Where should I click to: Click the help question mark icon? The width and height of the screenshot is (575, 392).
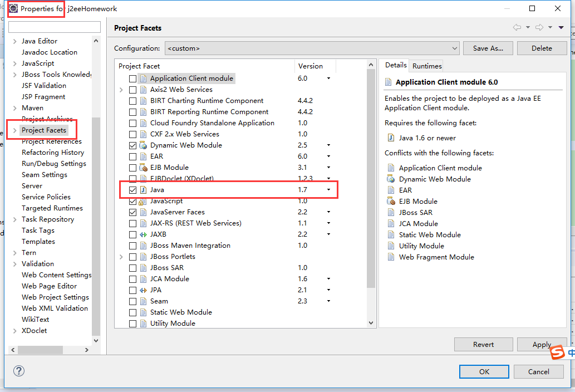tap(19, 371)
